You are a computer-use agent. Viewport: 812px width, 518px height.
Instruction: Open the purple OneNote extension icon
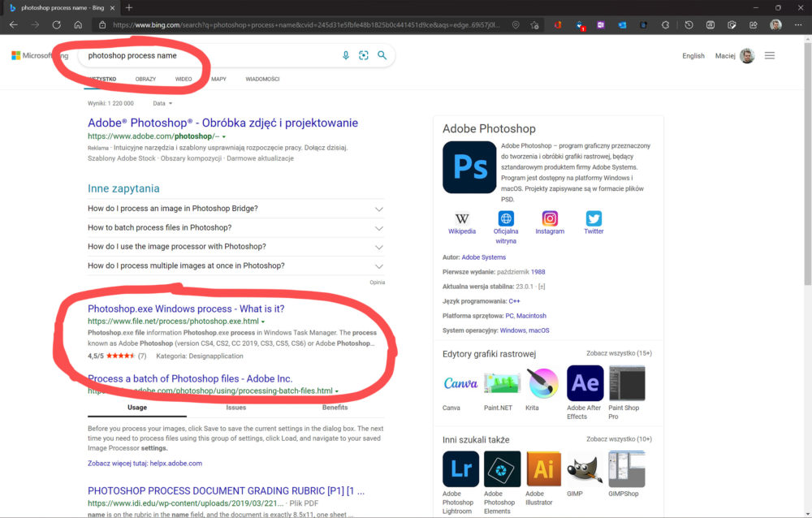pyautogui.click(x=601, y=25)
